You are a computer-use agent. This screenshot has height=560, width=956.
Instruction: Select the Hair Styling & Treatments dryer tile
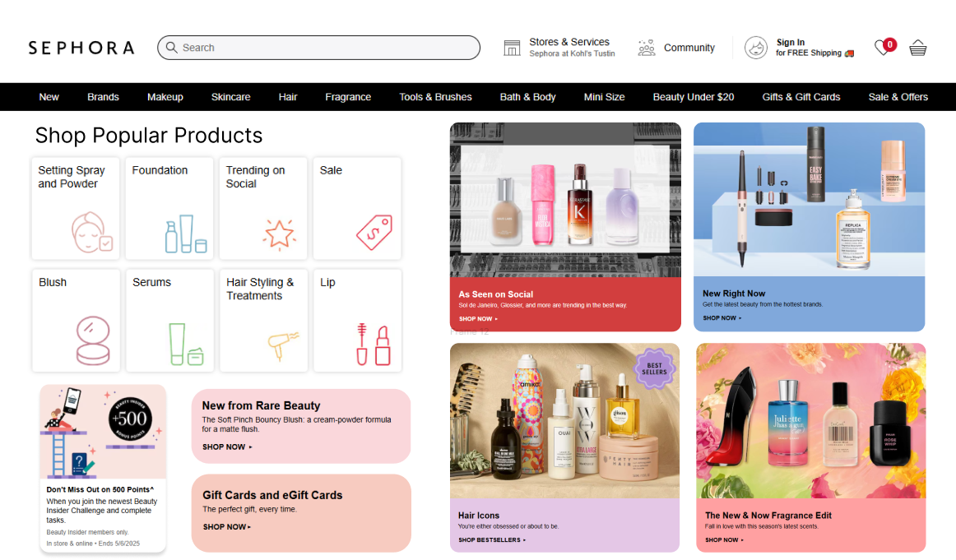click(x=263, y=321)
